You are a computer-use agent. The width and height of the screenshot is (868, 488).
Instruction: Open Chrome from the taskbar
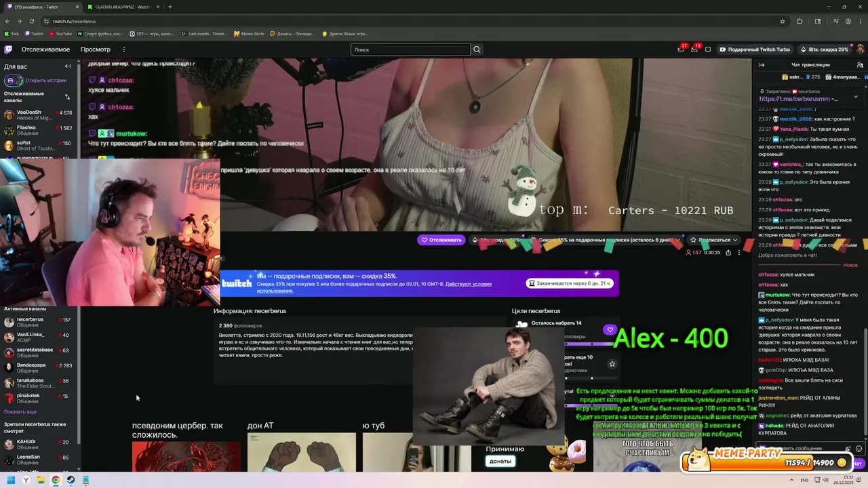pyautogui.click(x=56, y=481)
